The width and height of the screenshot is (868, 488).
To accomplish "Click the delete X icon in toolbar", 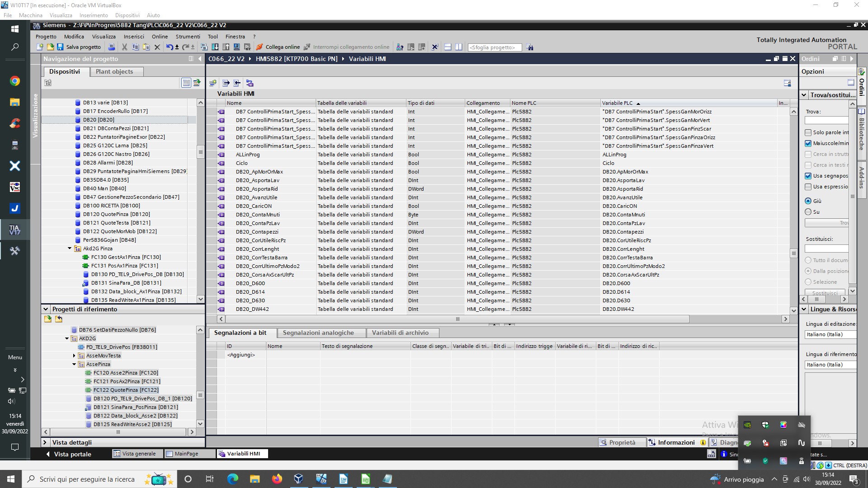I will coord(157,47).
